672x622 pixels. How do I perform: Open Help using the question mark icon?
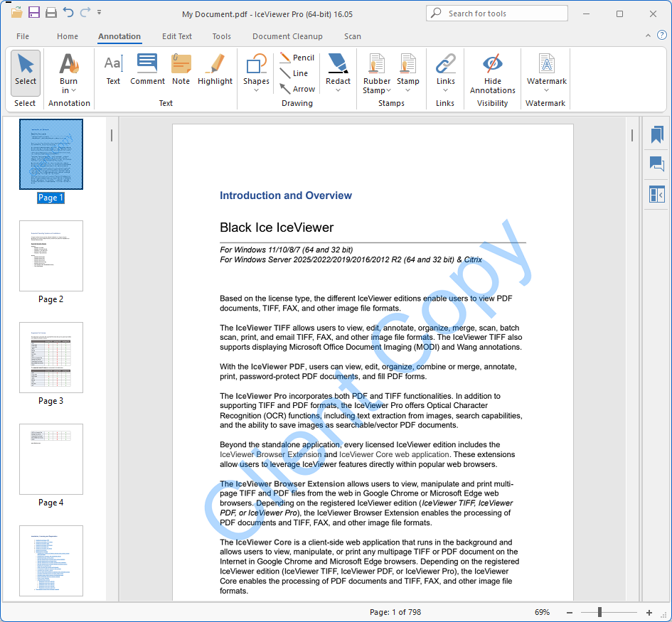click(x=662, y=35)
